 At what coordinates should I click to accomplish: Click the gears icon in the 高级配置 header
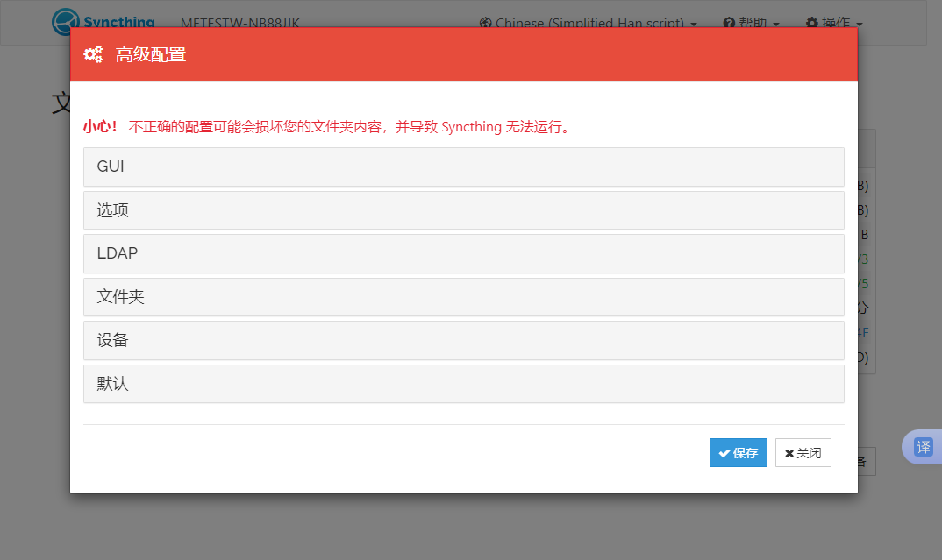93,53
